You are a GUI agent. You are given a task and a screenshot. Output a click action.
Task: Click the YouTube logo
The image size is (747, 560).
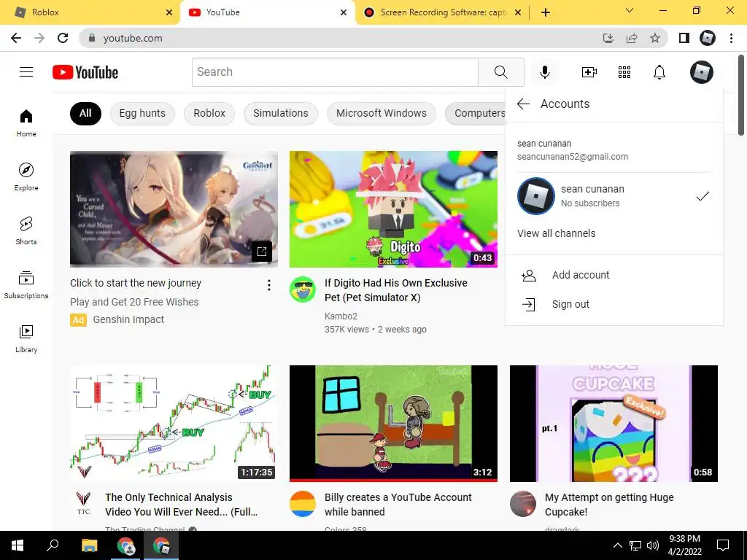[x=85, y=72]
